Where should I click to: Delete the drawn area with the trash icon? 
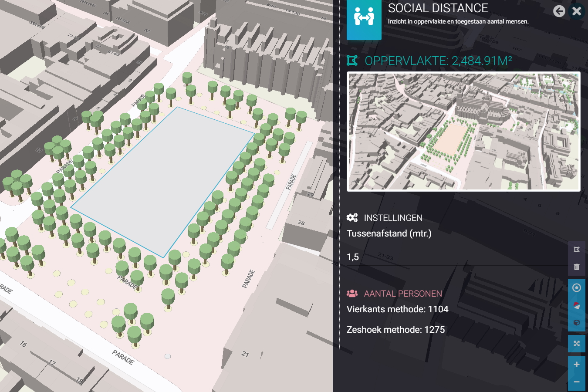pyautogui.click(x=577, y=267)
